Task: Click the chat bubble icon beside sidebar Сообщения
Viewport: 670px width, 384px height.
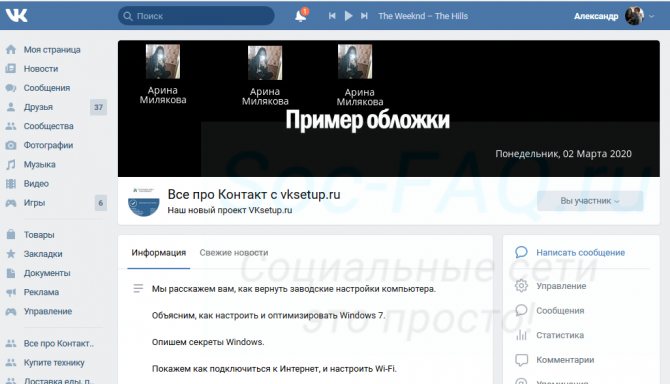Action: pyautogui.click(x=11, y=88)
